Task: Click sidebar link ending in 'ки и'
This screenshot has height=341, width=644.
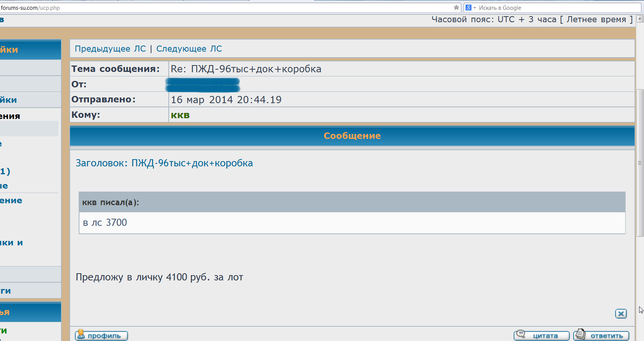Action: click(x=11, y=243)
